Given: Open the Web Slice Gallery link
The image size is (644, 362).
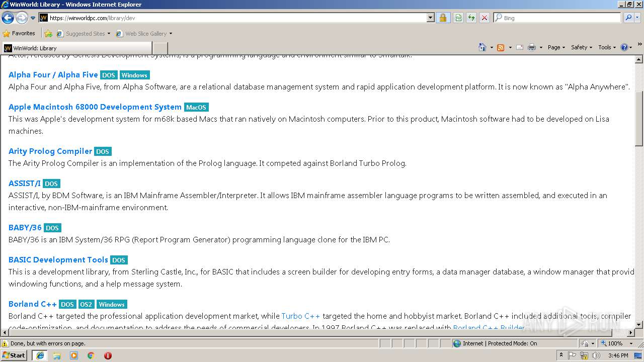Looking at the screenshot, I should point(144,34).
